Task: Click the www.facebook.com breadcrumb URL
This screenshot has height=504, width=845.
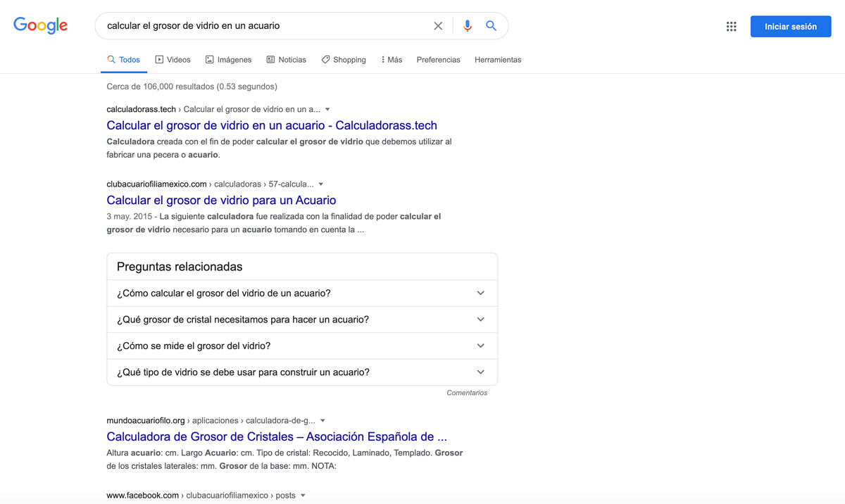Action: coord(201,495)
